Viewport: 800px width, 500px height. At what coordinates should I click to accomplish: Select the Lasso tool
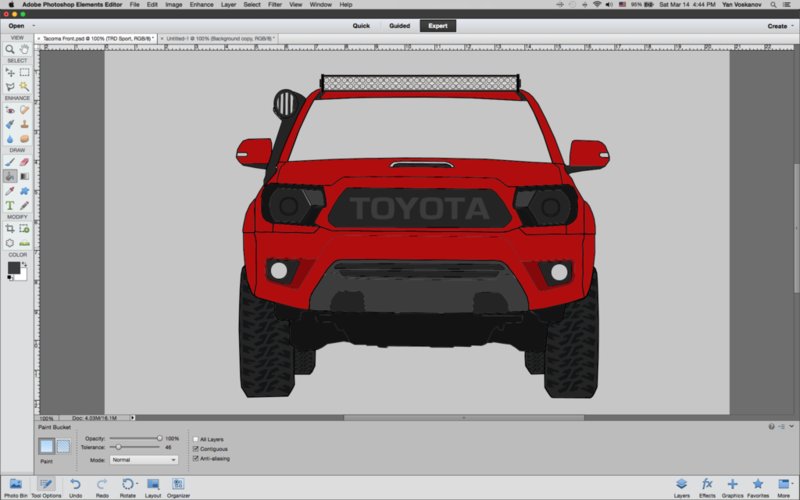coord(10,87)
